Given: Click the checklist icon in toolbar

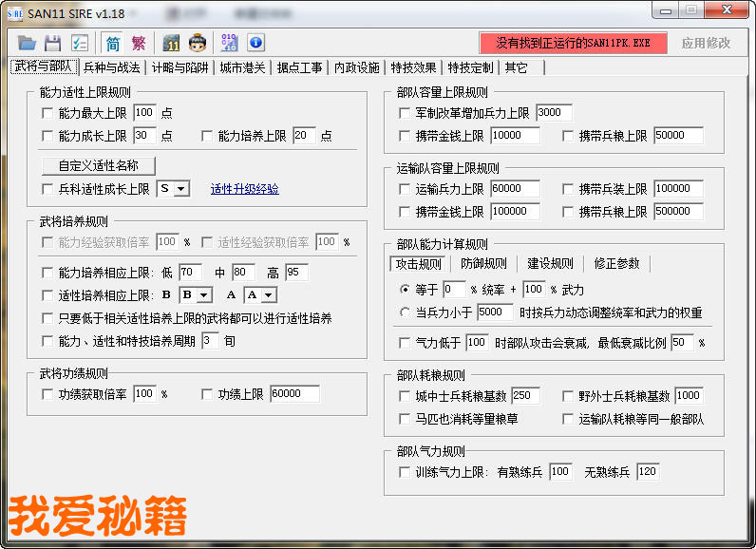Looking at the screenshot, I should pos(80,43).
